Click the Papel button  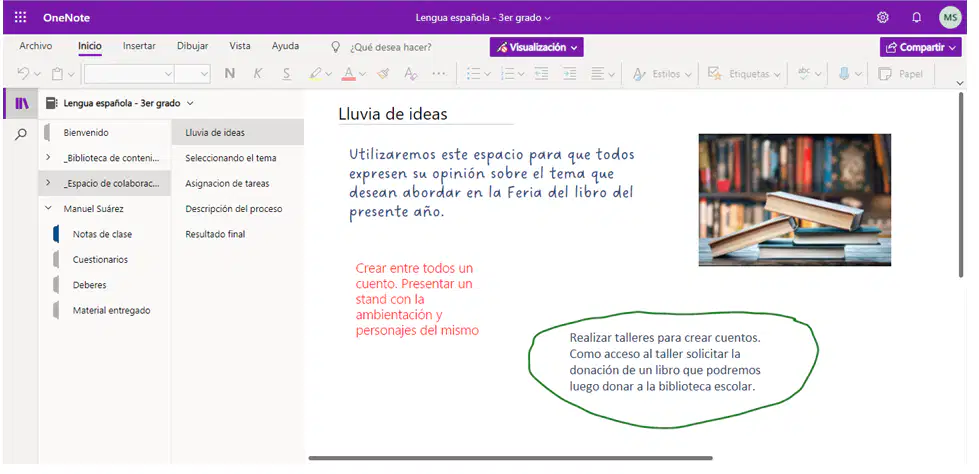(x=900, y=74)
